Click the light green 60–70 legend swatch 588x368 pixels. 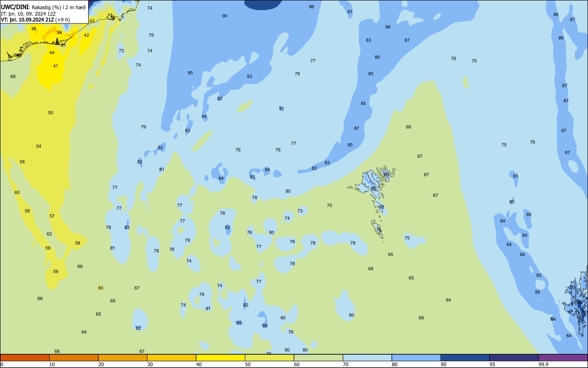318,357
